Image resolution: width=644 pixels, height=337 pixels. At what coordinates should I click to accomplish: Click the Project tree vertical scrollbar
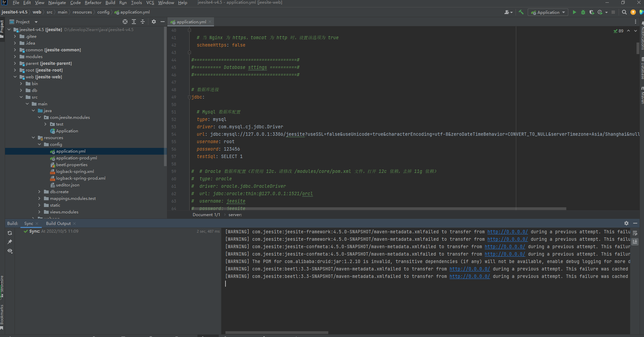pyautogui.click(x=165, y=96)
